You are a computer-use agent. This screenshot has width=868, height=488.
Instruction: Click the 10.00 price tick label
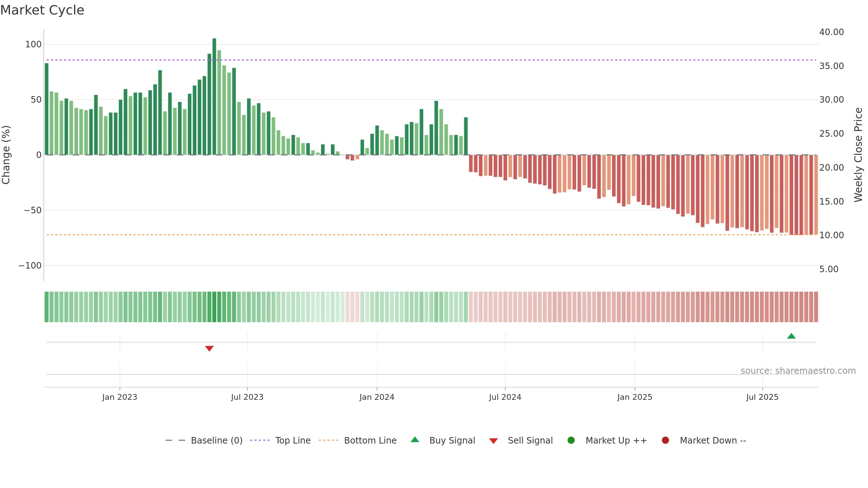(x=831, y=235)
